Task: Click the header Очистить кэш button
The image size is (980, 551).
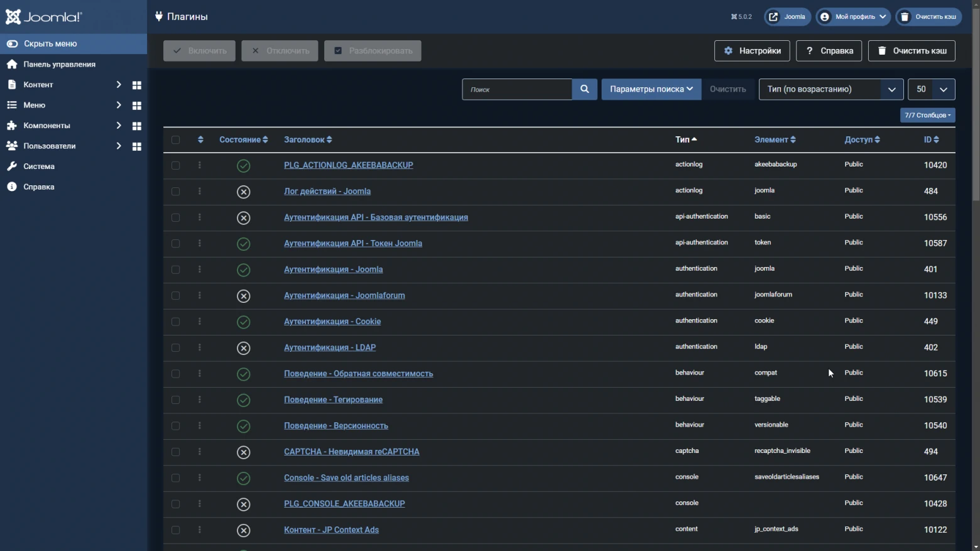Action: click(x=928, y=17)
